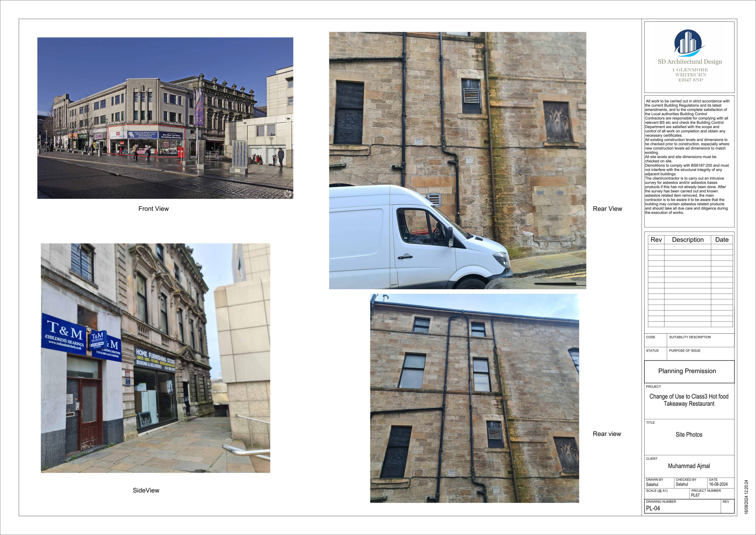Click the date value '16-08-2024'
The image size is (756, 535).
[x=719, y=484]
